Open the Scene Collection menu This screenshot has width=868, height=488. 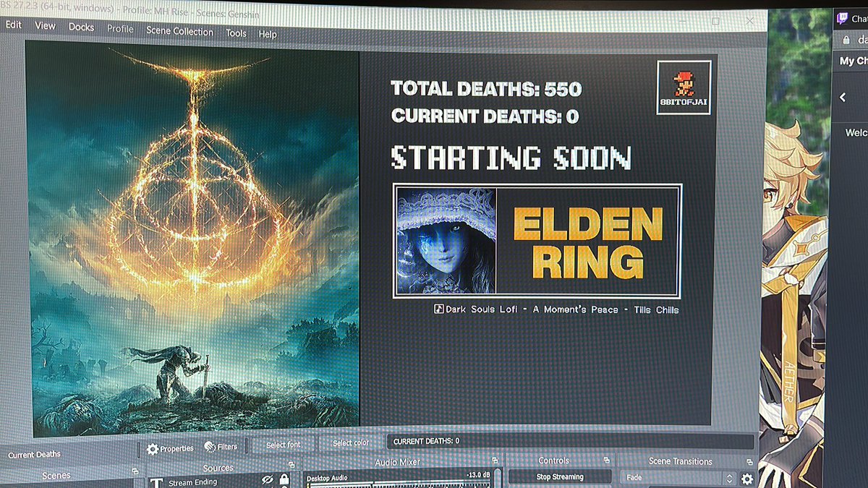(x=179, y=31)
